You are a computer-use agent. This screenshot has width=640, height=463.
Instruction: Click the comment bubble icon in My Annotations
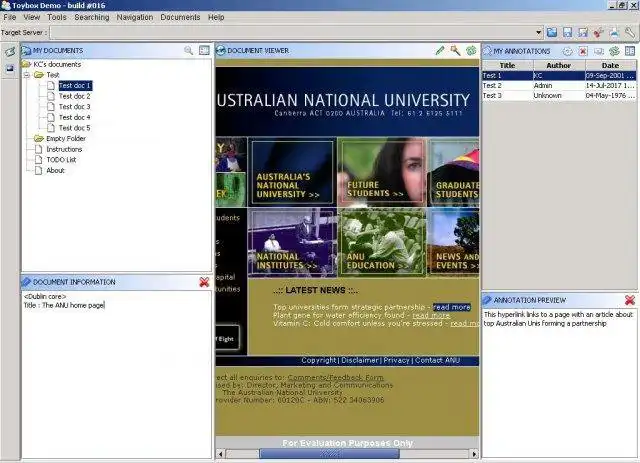click(598, 51)
